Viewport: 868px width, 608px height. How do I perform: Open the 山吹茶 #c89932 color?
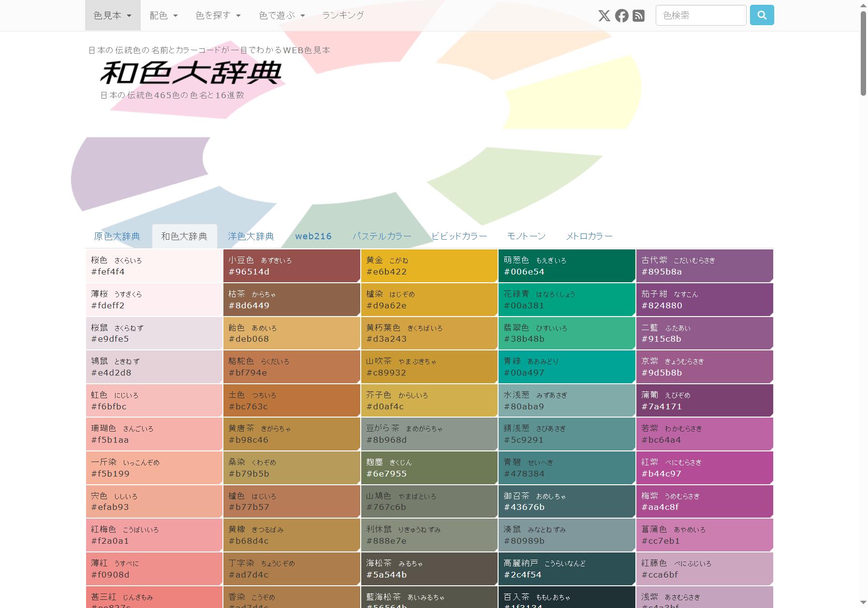click(429, 367)
